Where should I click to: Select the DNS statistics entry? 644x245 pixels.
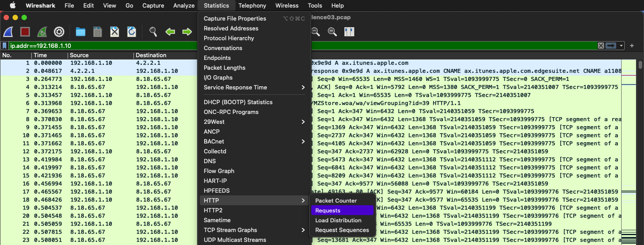click(x=254, y=161)
